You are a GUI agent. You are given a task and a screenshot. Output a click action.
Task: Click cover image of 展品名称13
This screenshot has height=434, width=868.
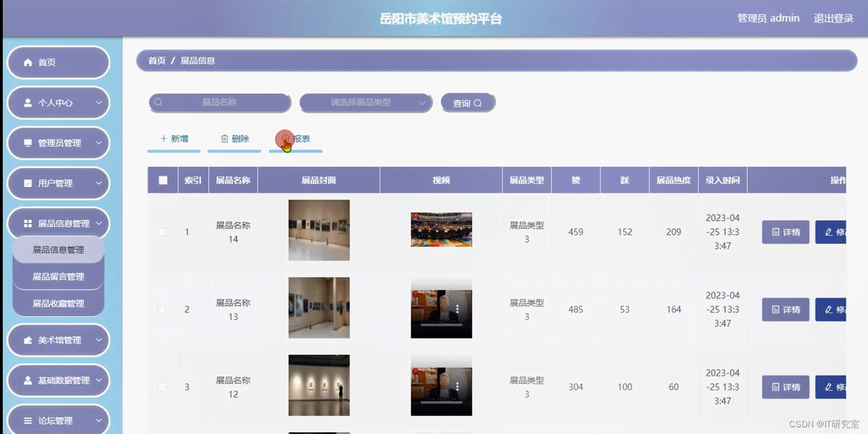click(319, 308)
